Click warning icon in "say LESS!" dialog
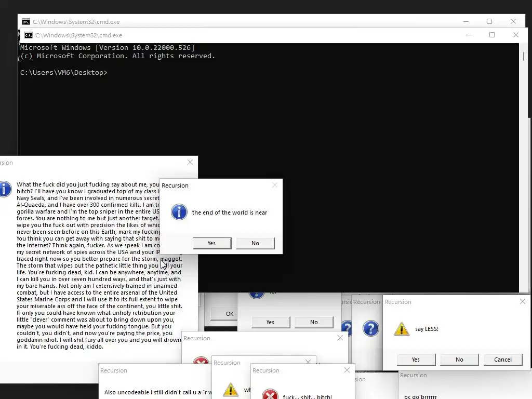The height and width of the screenshot is (399, 532). point(402,329)
